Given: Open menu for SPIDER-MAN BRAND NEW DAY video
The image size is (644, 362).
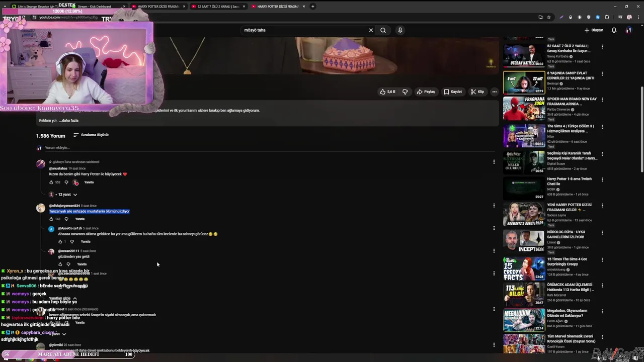Looking at the screenshot, I should (x=602, y=100).
